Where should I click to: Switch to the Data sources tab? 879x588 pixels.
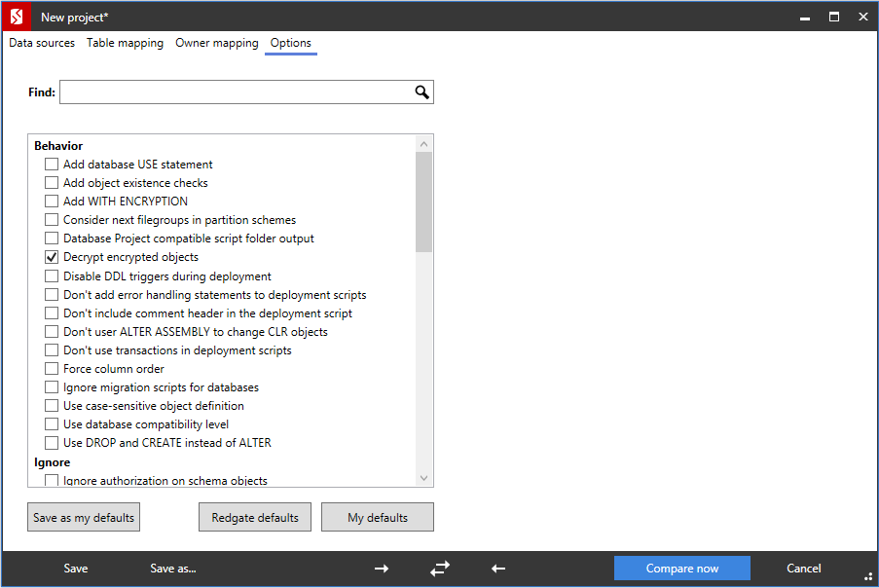pyautogui.click(x=42, y=43)
